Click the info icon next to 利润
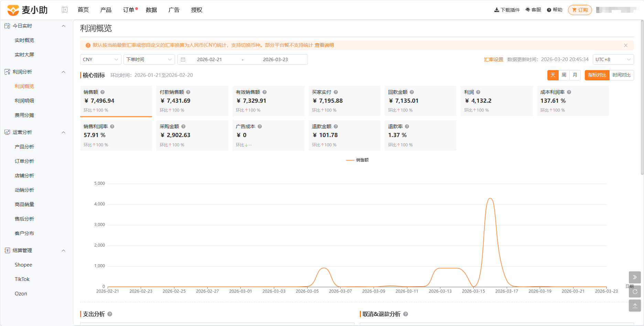Image resolution: width=644 pixels, height=326 pixels. click(x=478, y=92)
